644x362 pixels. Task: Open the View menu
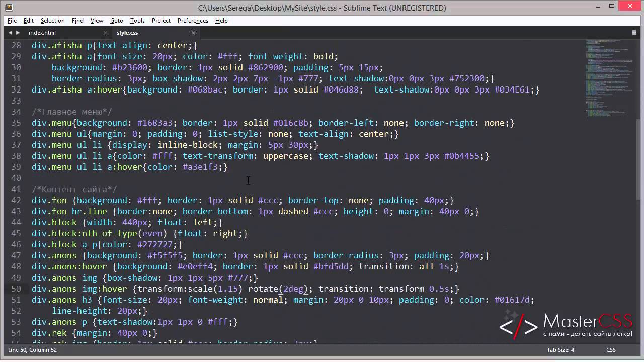click(97, 21)
